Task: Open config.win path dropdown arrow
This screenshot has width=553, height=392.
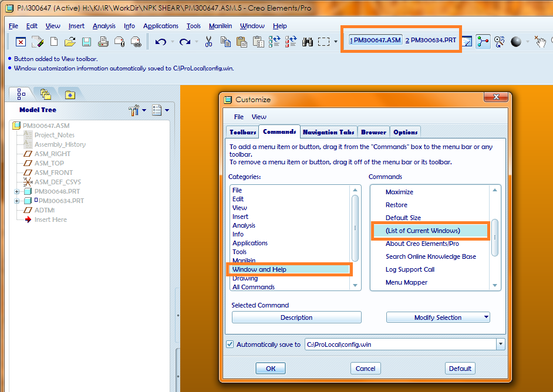Action: click(500, 344)
